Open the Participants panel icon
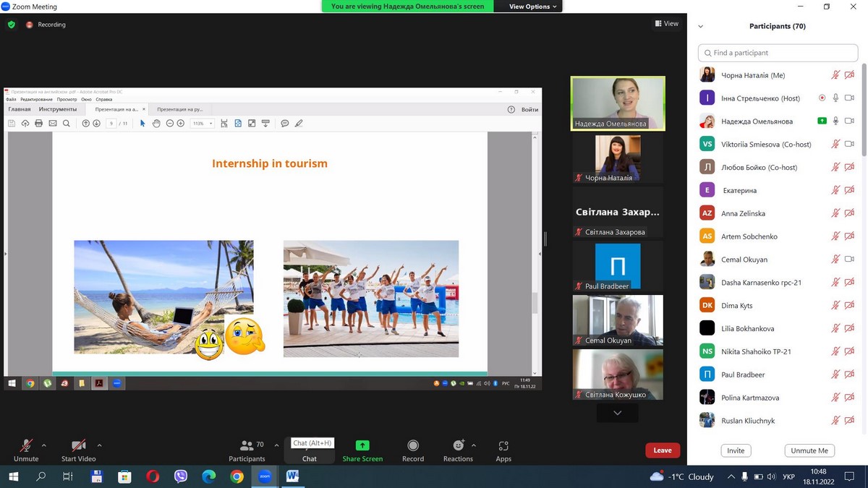868x488 pixels. 247,446
